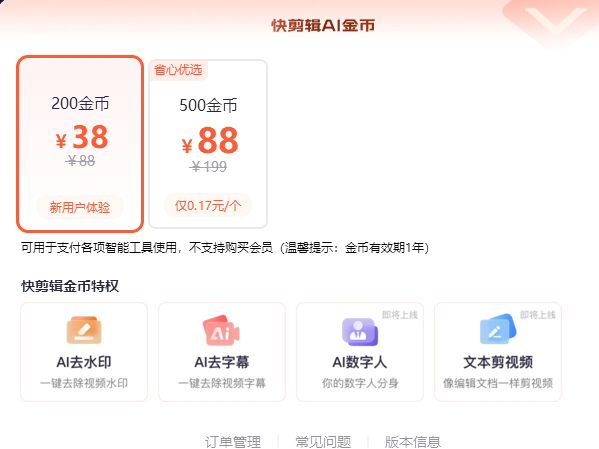
Task: Open 常见问题 FAQ link
Action: [323, 442]
